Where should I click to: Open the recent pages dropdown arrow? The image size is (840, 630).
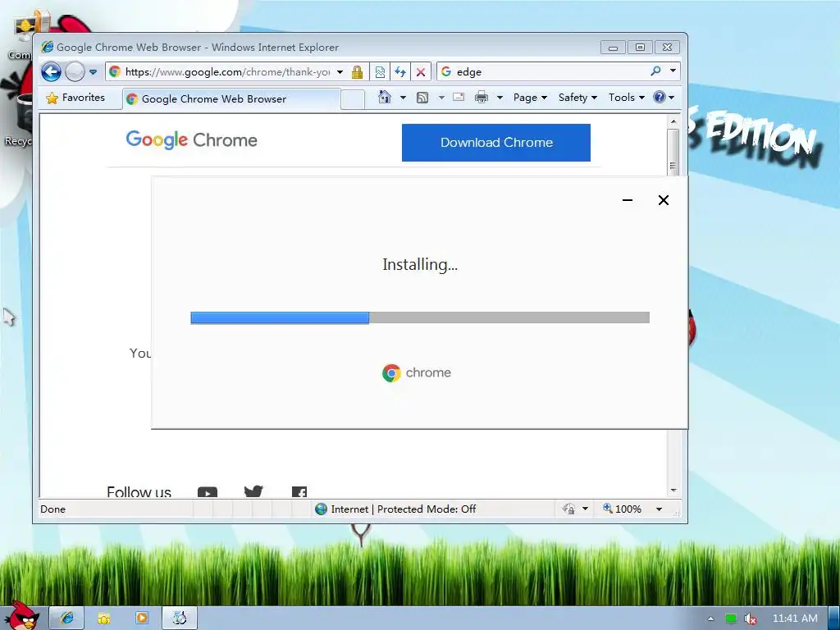point(94,72)
